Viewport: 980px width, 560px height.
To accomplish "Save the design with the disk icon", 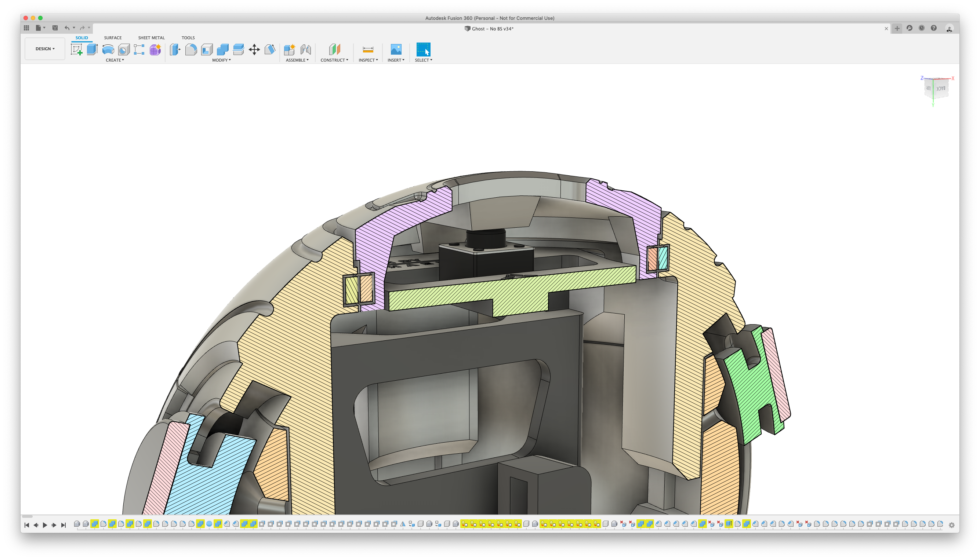I will (x=55, y=28).
